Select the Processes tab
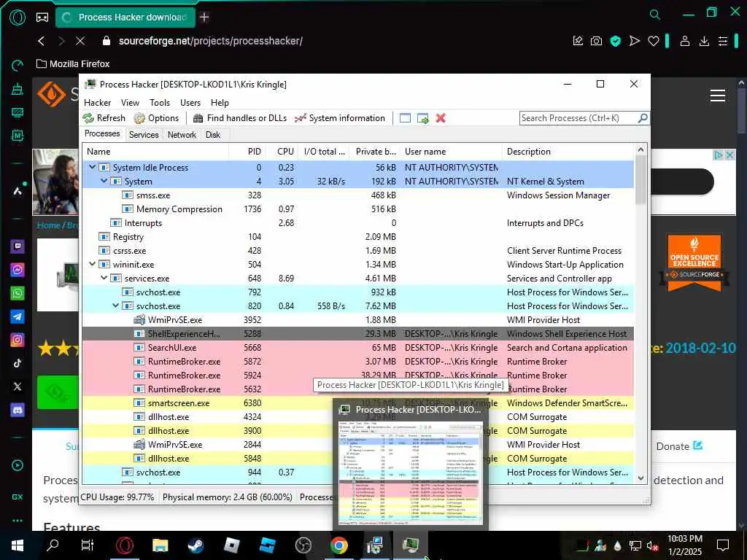 click(x=102, y=134)
